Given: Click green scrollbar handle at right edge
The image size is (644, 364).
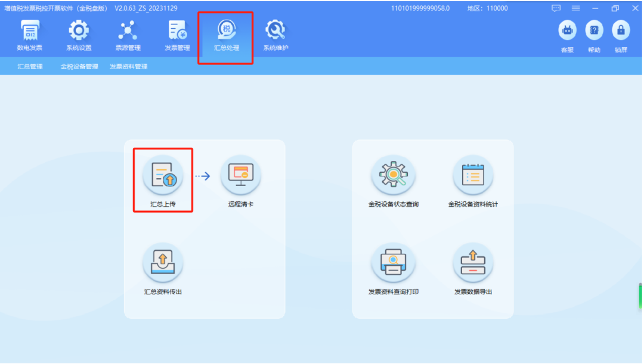Looking at the screenshot, I should coord(640,296).
